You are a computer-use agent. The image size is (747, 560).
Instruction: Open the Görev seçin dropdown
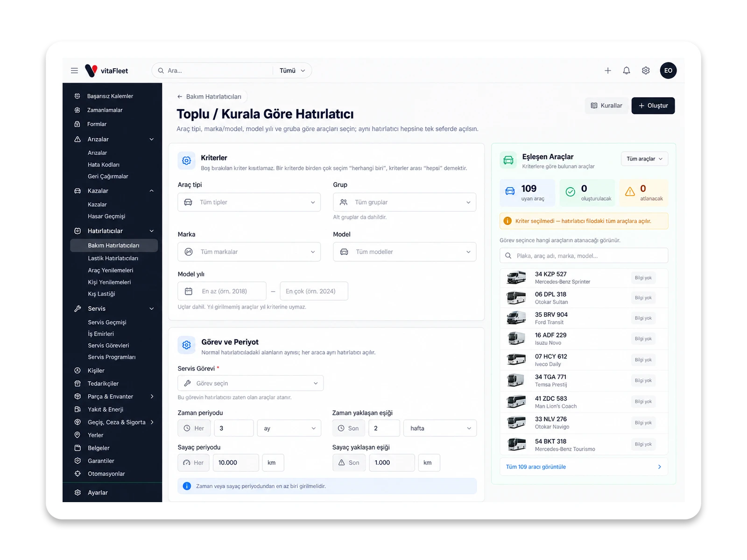(251, 383)
